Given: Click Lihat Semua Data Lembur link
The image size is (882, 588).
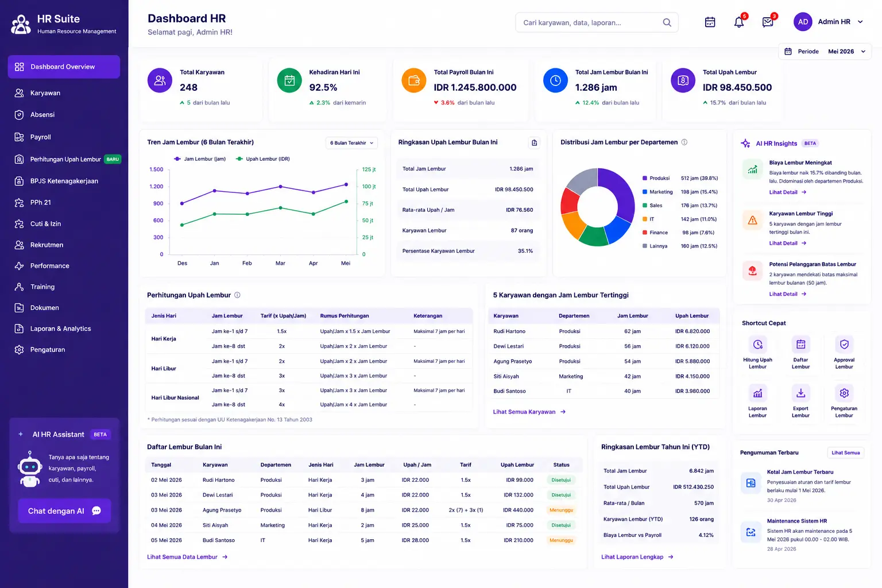Looking at the screenshot, I should click(187, 557).
